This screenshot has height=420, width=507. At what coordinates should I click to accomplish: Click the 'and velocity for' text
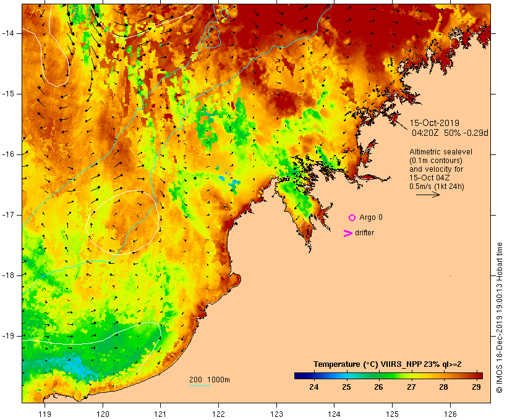click(436, 169)
